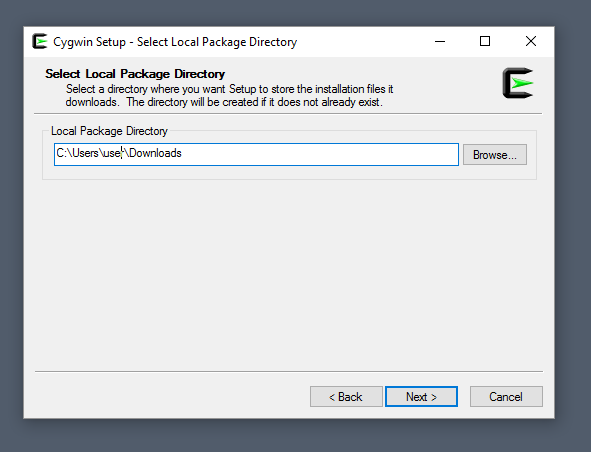Close the Cygwin Setup dialog
This screenshot has width=591, height=452.
coord(531,41)
